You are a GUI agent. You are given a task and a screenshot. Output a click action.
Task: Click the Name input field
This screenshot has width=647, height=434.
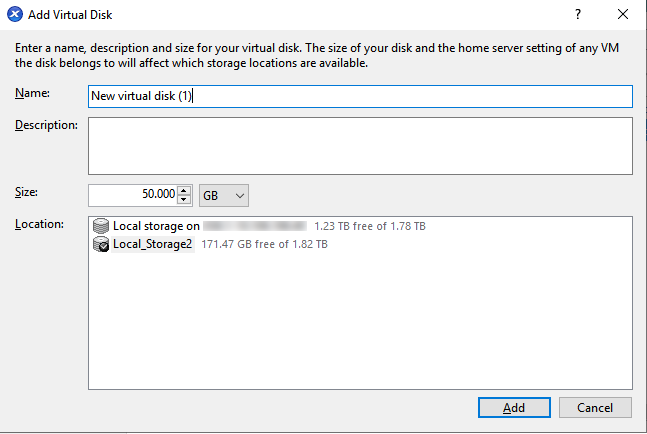(x=360, y=96)
